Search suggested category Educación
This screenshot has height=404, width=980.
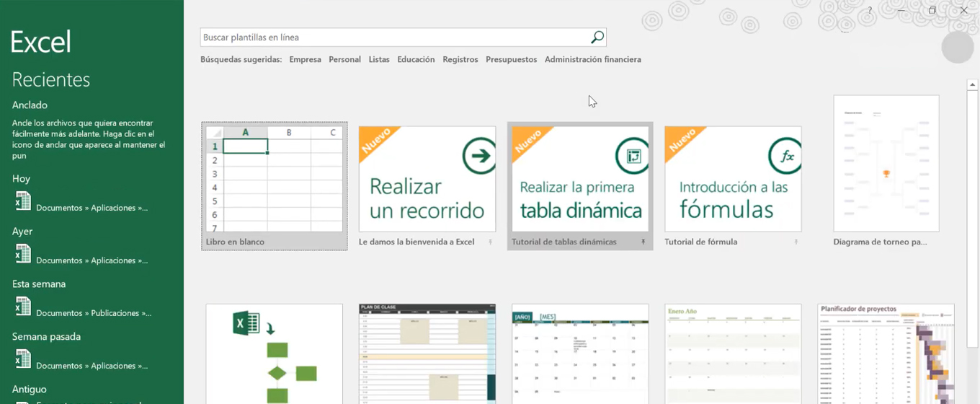(416, 60)
